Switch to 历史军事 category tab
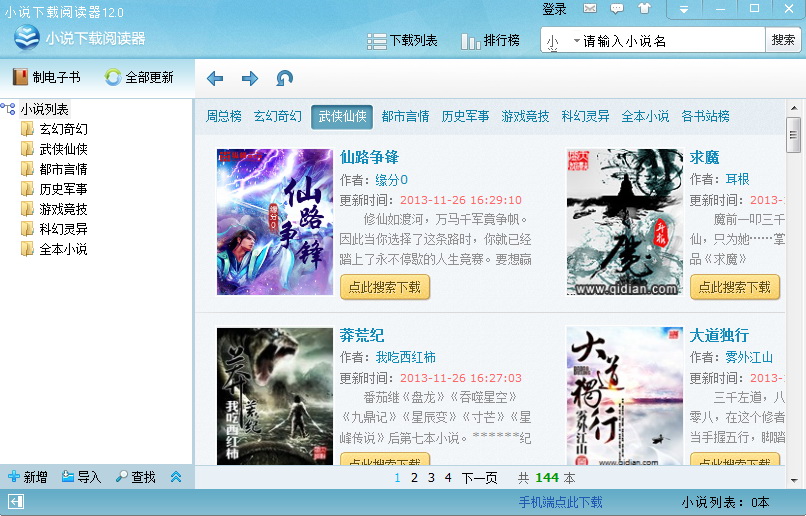The height and width of the screenshot is (516, 806). pos(465,116)
